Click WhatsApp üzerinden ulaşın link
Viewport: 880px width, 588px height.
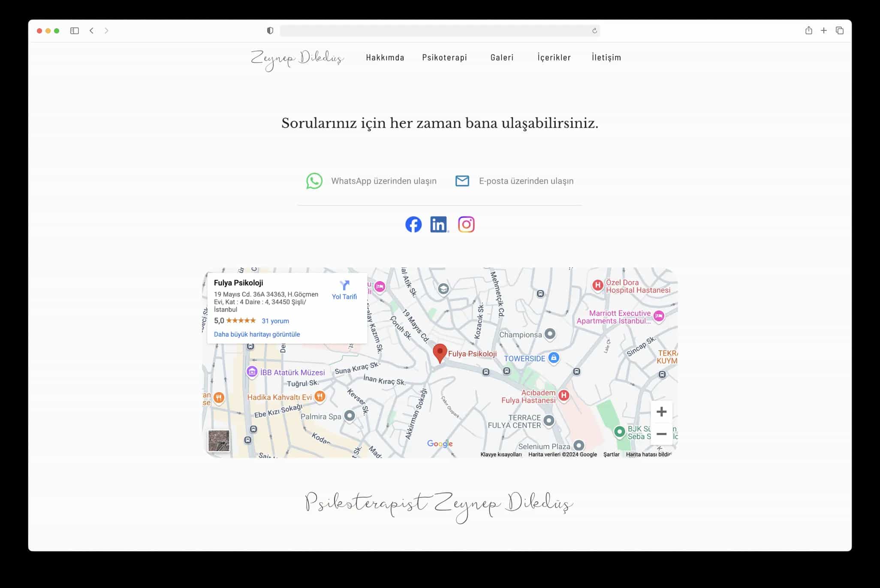point(384,181)
